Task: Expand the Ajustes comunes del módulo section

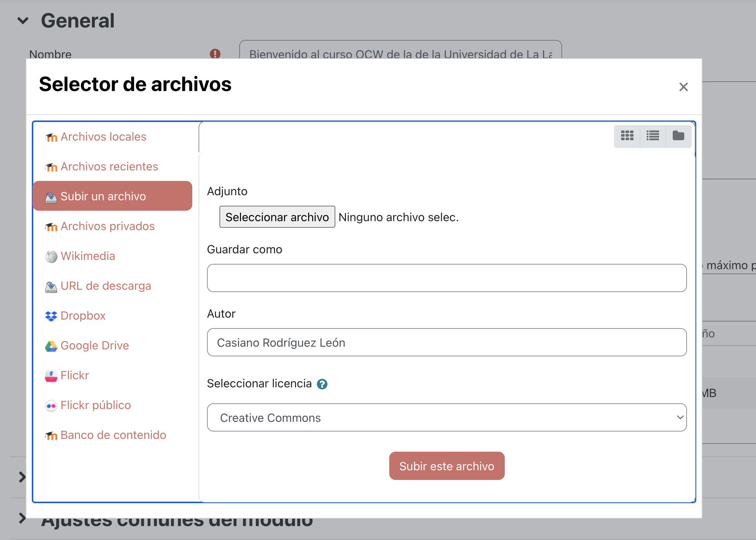Action: pyautogui.click(x=22, y=518)
